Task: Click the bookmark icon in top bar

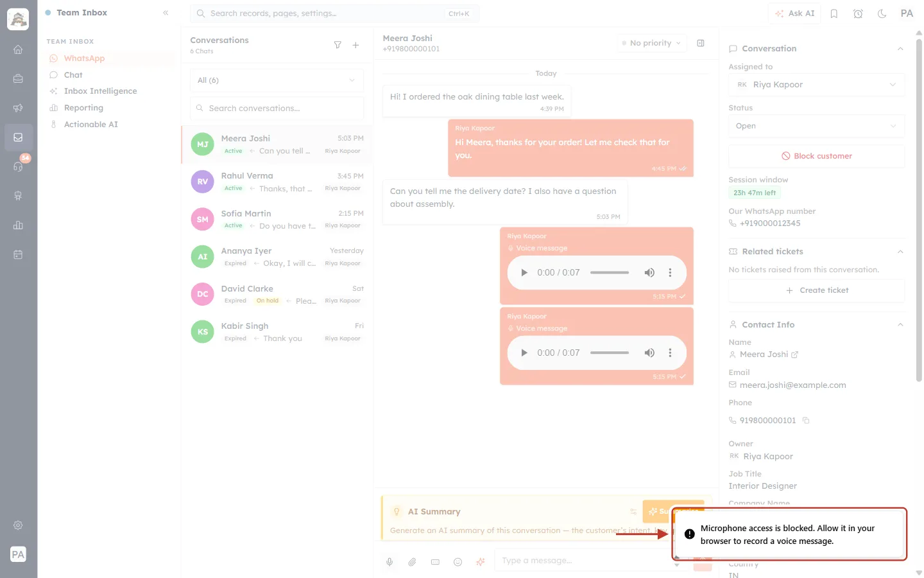Action: coord(834,13)
